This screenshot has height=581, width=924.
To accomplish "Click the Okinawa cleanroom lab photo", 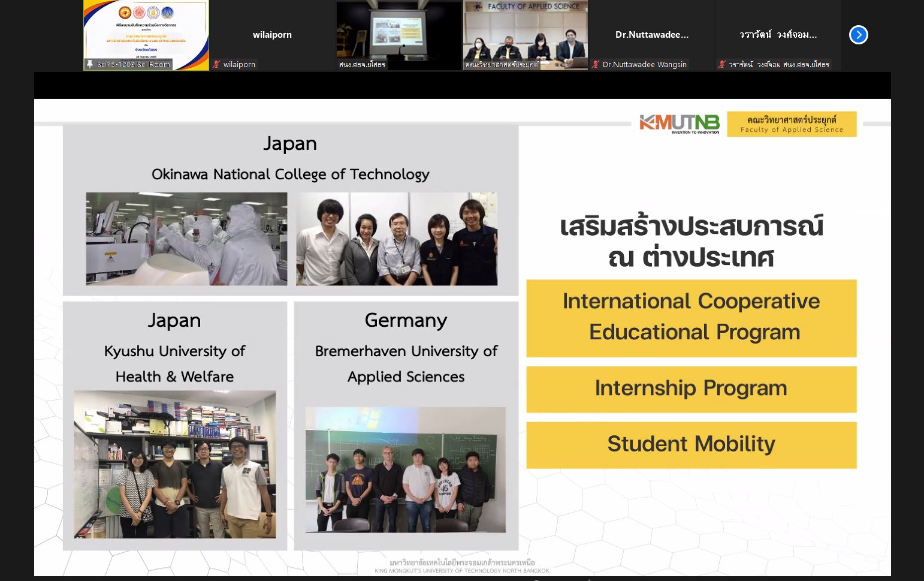I will 186,239.
